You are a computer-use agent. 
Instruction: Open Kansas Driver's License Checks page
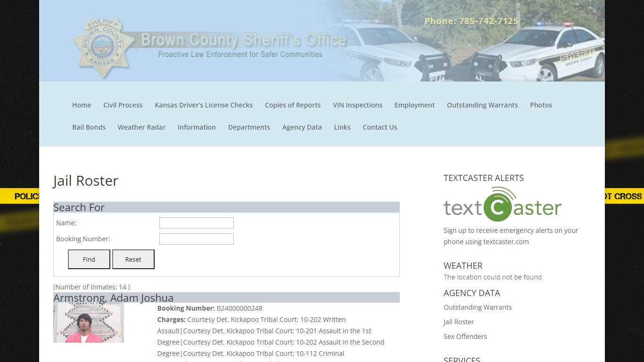point(204,105)
